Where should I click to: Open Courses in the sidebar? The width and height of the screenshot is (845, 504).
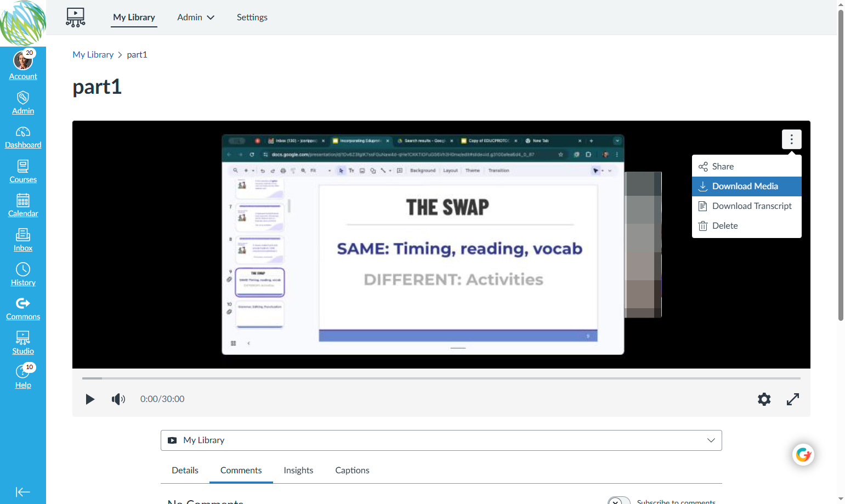(23, 172)
